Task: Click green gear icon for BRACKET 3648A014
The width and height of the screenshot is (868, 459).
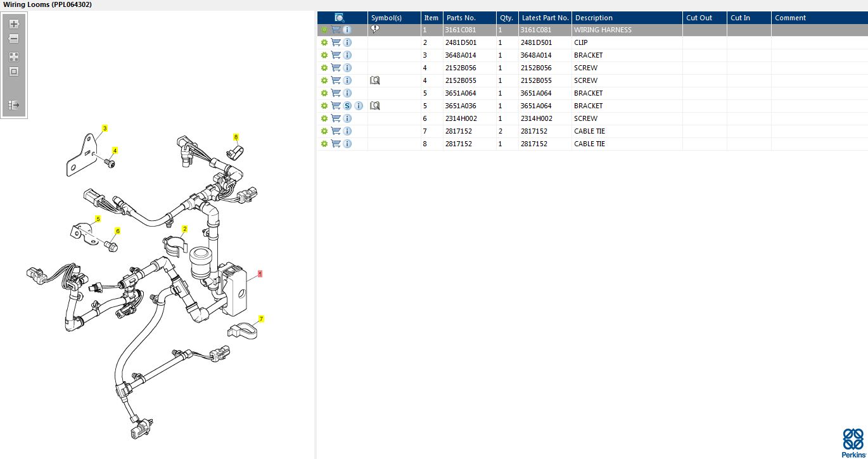Action: [x=324, y=55]
